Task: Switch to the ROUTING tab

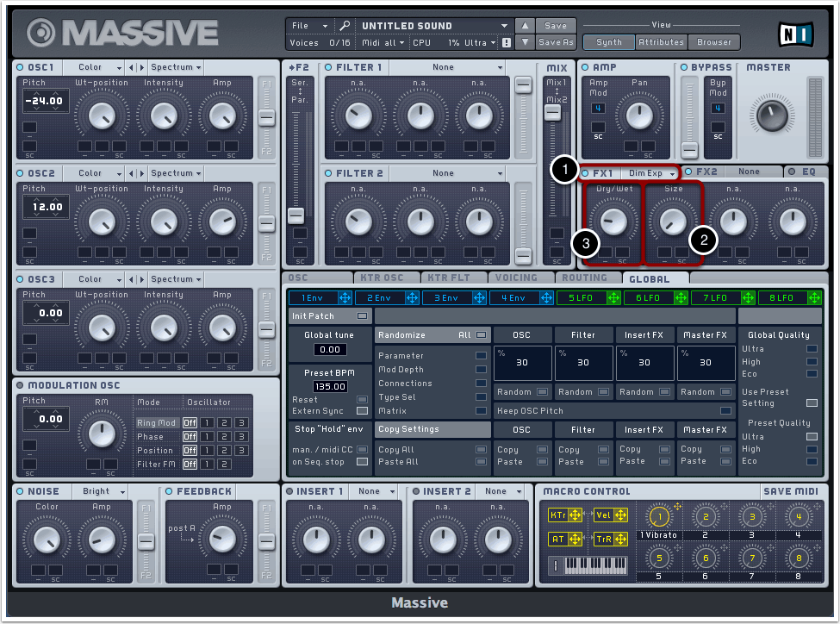Action: tap(585, 278)
